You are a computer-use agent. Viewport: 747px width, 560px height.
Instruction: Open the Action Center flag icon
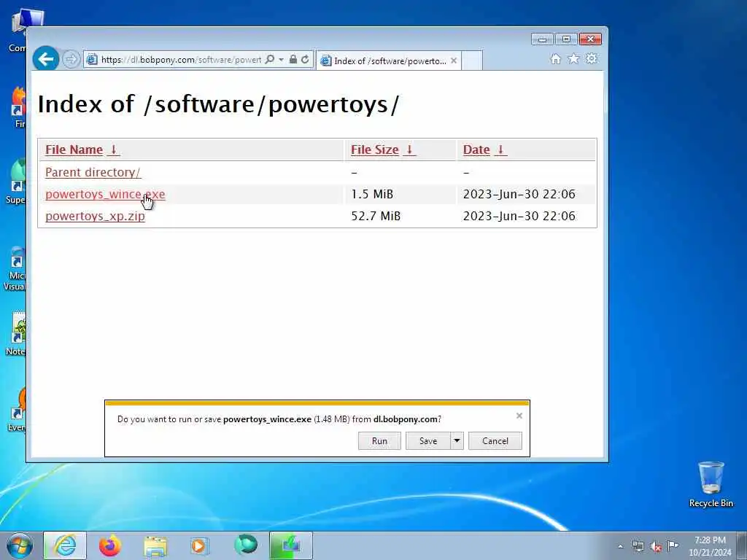click(673, 545)
